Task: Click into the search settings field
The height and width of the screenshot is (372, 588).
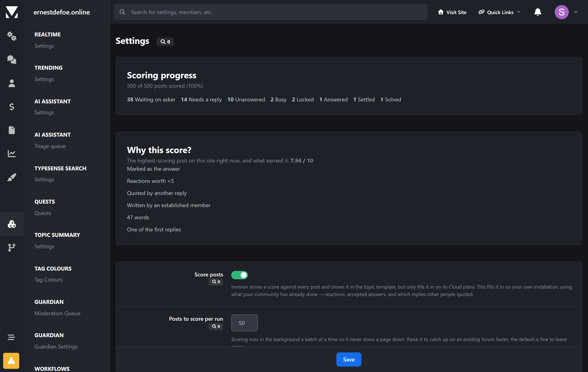Action: coord(270,12)
